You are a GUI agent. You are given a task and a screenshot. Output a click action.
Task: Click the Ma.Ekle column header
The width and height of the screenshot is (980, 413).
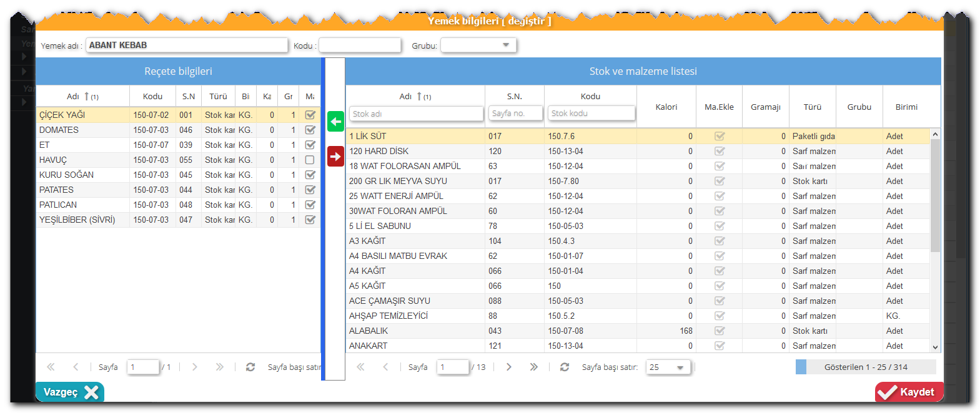[x=719, y=107]
